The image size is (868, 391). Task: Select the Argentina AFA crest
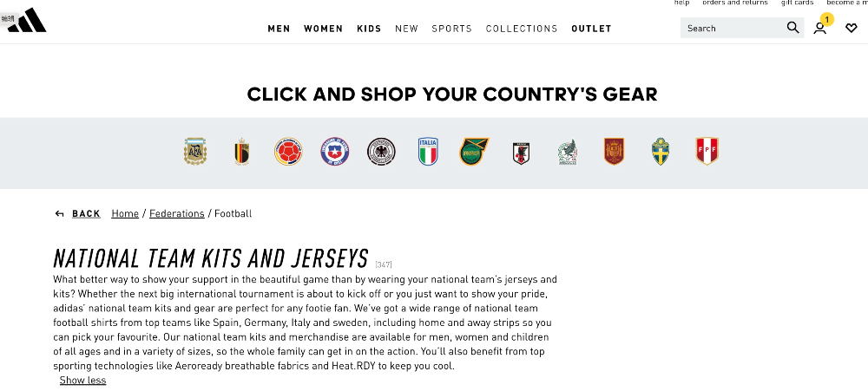point(194,152)
